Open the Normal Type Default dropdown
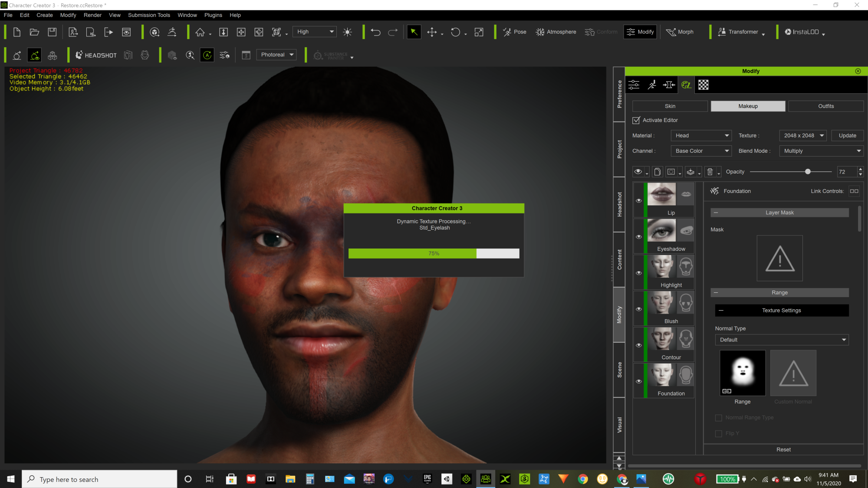The width and height of the screenshot is (868, 488). point(782,340)
